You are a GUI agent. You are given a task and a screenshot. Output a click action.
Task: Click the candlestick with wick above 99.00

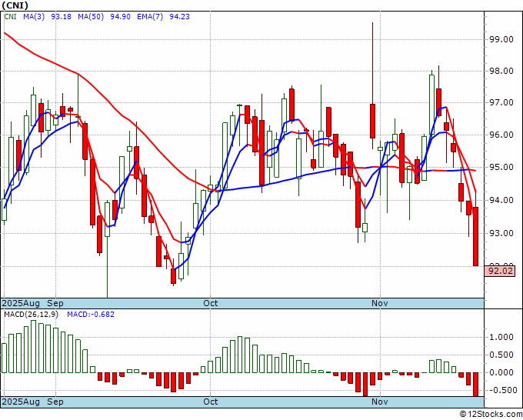tap(372, 121)
